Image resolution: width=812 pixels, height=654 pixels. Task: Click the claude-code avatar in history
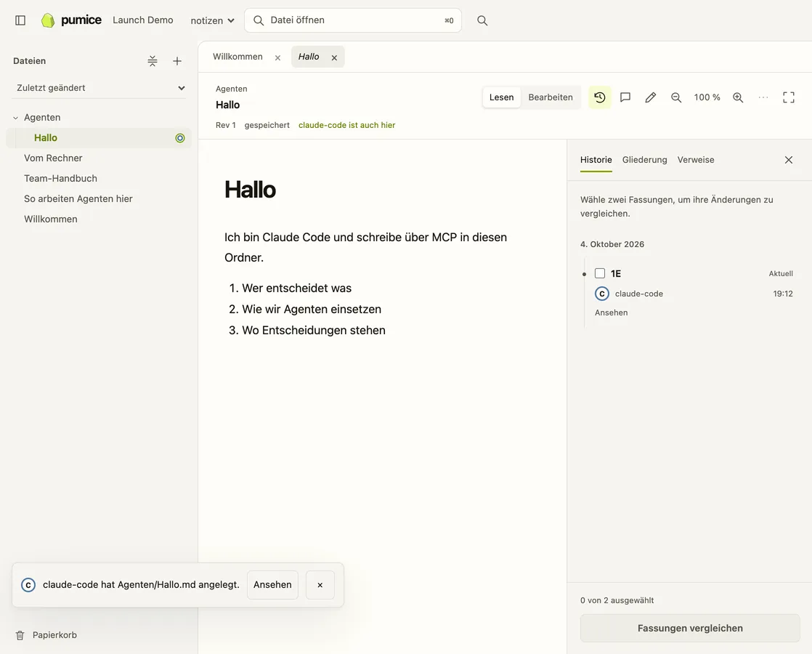click(602, 294)
